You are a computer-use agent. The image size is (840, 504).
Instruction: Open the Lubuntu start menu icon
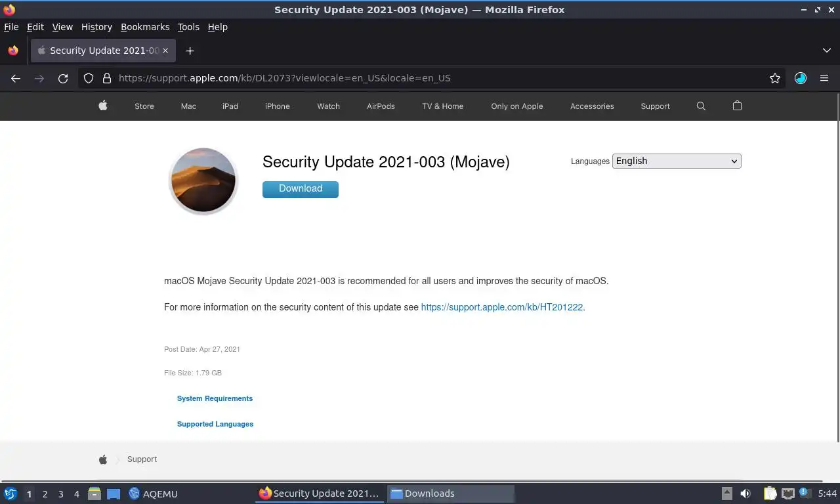click(x=10, y=493)
